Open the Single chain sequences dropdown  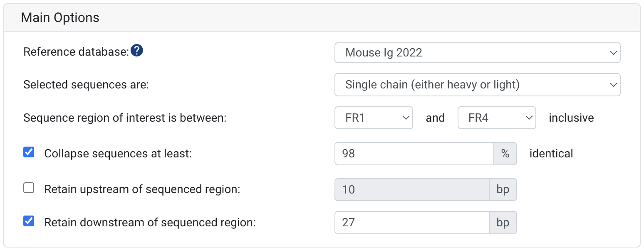pos(477,85)
